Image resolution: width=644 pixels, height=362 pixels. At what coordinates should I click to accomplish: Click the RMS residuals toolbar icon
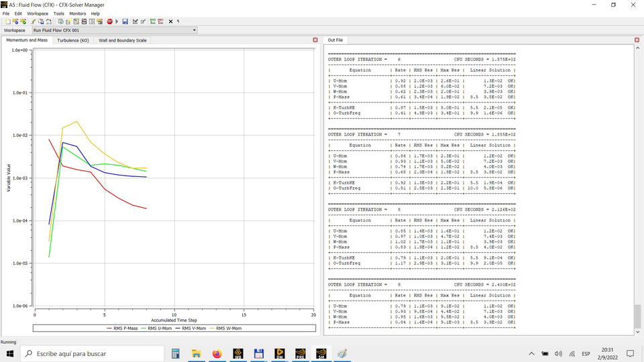pyautogui.click(x=153, y=21)
